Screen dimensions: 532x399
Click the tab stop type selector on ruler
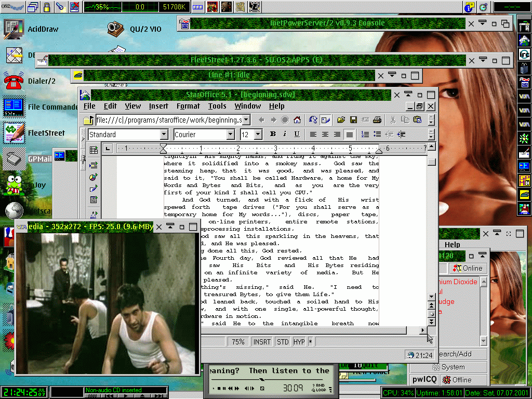tap(108, 148)
